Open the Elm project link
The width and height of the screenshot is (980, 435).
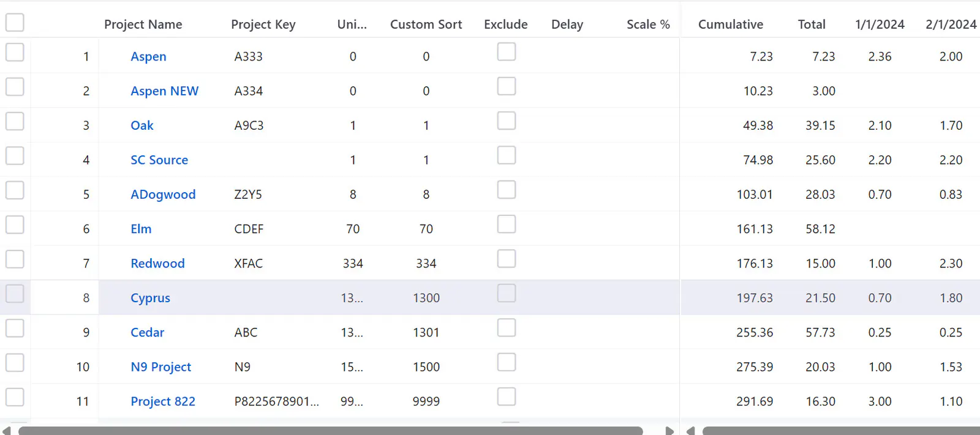[141, 229]
